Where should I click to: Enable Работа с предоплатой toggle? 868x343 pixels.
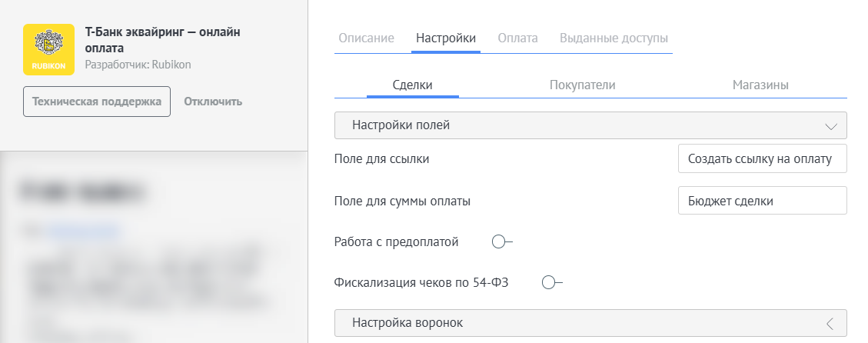502,242
